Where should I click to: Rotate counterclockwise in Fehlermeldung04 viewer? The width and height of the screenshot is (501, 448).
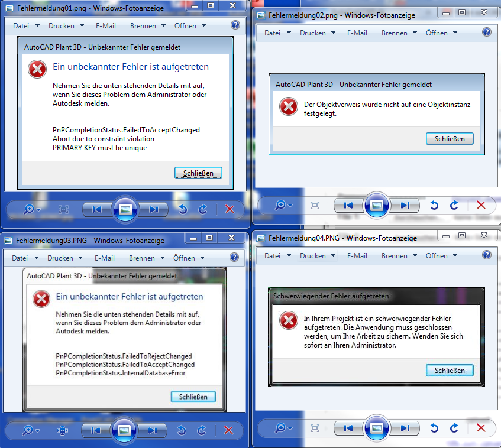pos(434,428)
